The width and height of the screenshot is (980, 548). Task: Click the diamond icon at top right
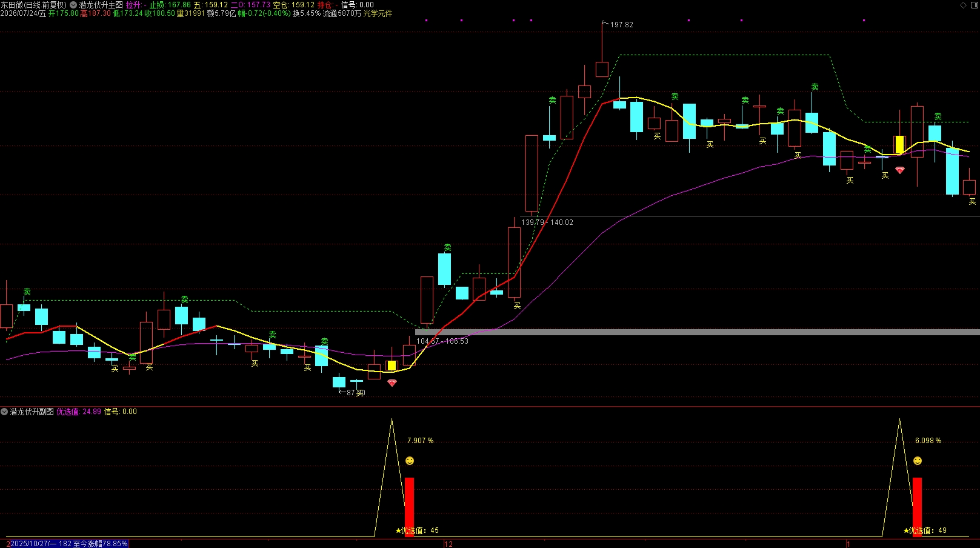(964, 5)
